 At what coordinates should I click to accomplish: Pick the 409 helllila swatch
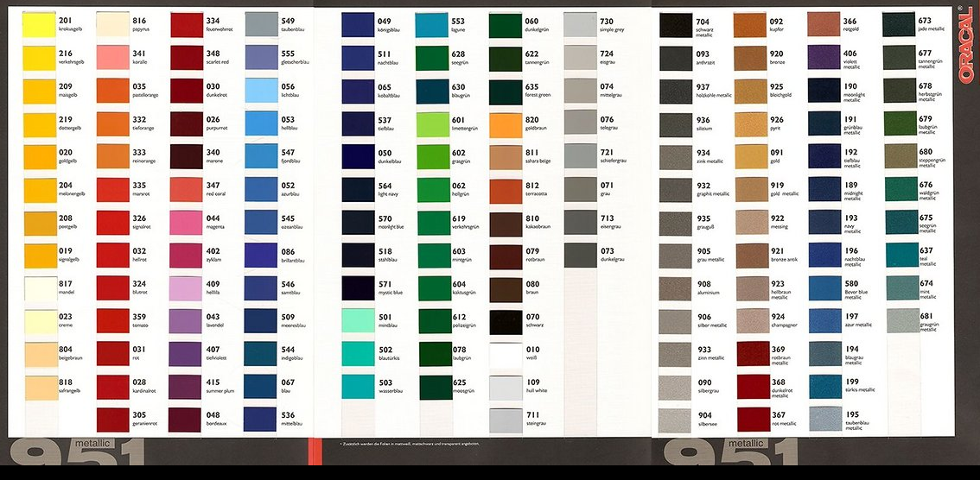point(185,288)
